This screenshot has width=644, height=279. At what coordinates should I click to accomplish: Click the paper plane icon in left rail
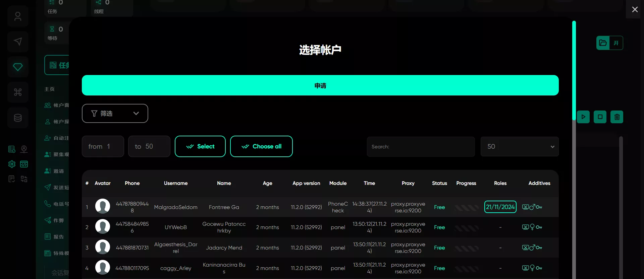[x=18, y=42]
